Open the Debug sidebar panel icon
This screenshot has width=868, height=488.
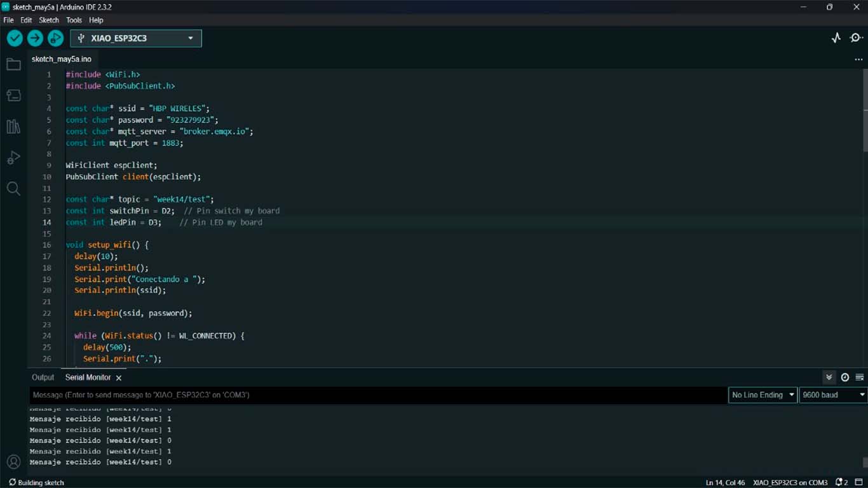pos(13,158)
